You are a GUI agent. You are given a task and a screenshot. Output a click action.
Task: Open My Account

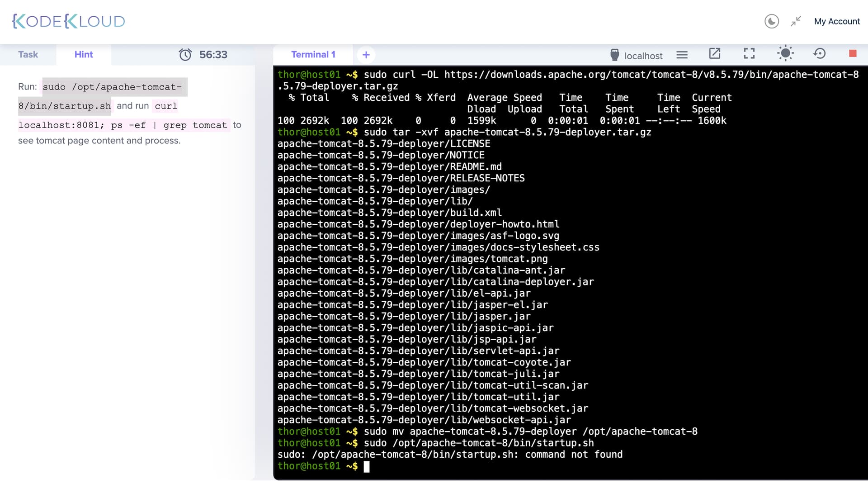837,21
